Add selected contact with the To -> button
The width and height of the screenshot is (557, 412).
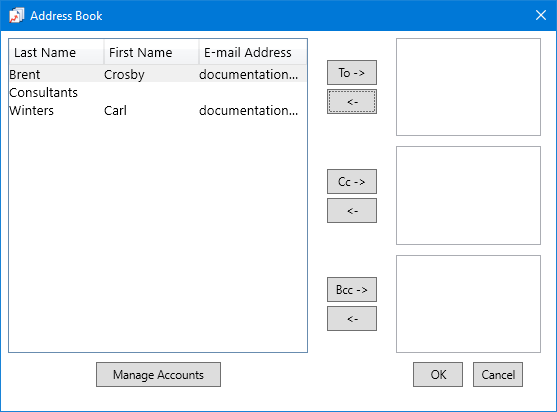(352, 72)
